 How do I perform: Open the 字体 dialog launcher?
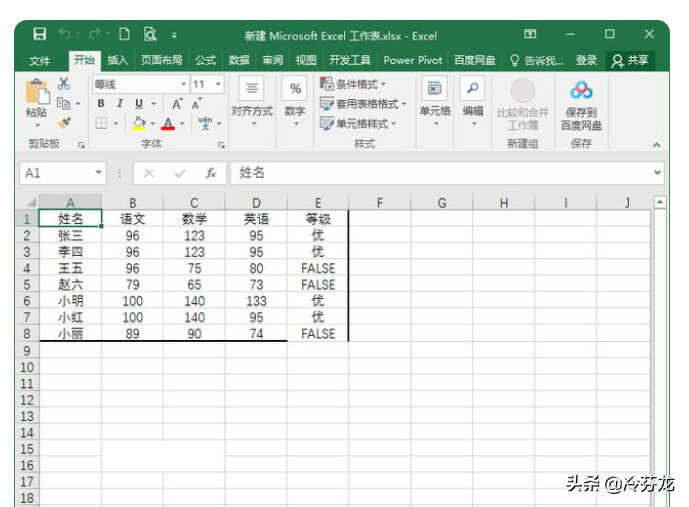[221, 145]
